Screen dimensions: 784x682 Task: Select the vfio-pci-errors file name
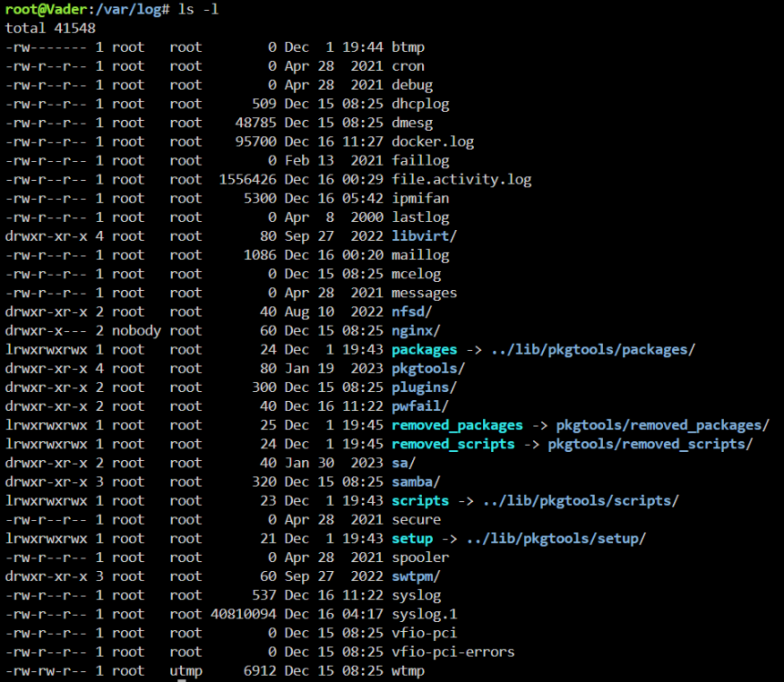pyautogui.click(x=453, y=653)
